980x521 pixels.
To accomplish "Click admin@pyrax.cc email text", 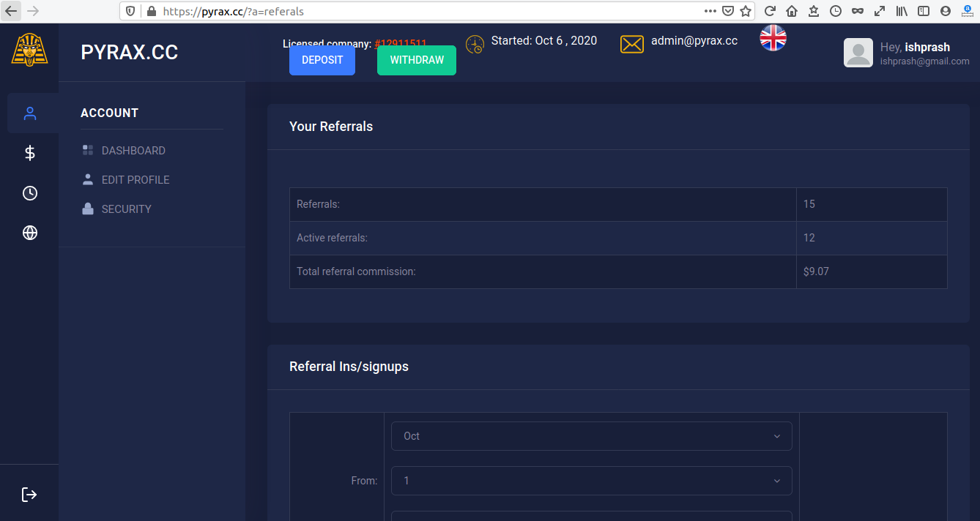I will pyautogui.click(x=694, y=41).
